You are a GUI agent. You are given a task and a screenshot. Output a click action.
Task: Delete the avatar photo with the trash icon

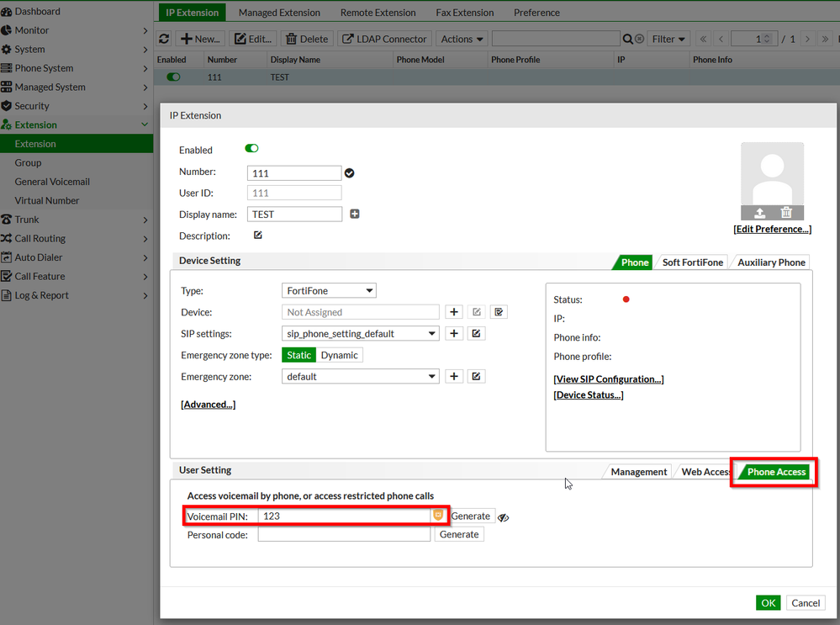point(786,213)
